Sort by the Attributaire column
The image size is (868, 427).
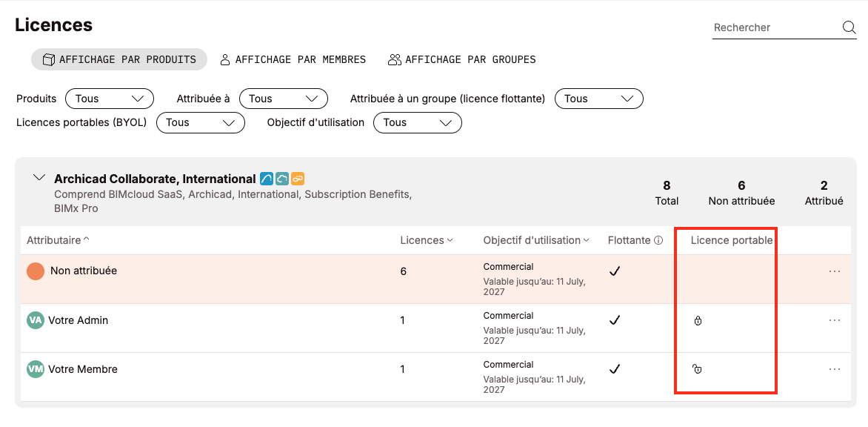pyautogui.click(x=58, y=240)
